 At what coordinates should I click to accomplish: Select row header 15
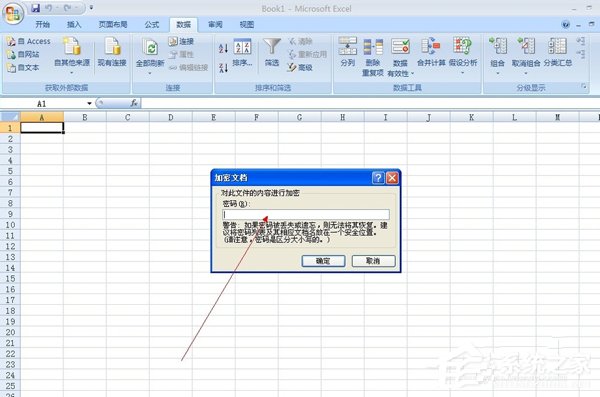tap(10, 278)
